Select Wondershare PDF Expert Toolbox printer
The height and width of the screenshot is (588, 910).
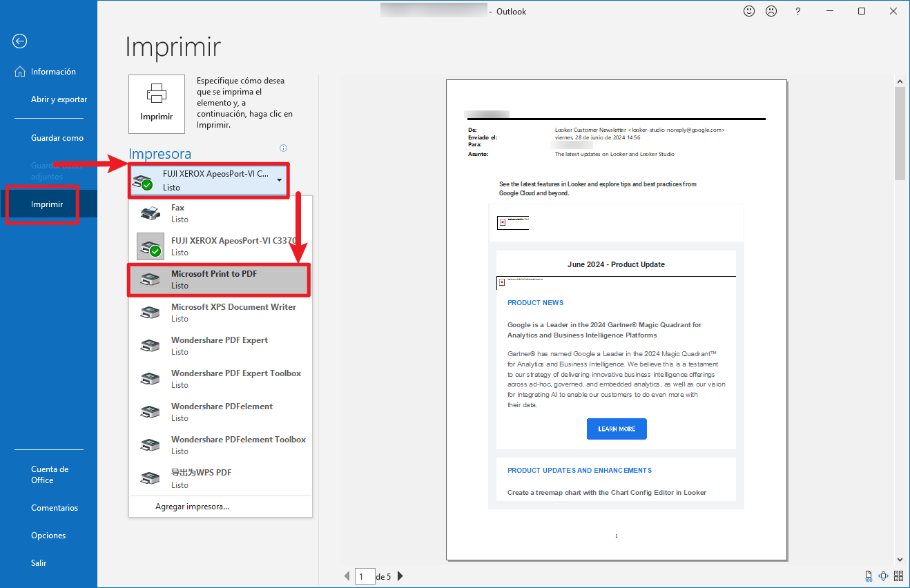click(220, 379)
